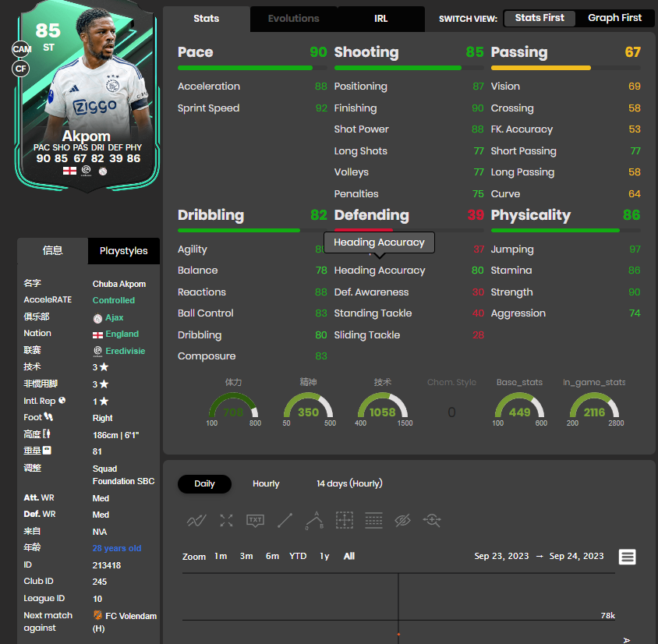Set chart zoom to YTD
This screenshot has height=644, width=658.
[298, 557]
